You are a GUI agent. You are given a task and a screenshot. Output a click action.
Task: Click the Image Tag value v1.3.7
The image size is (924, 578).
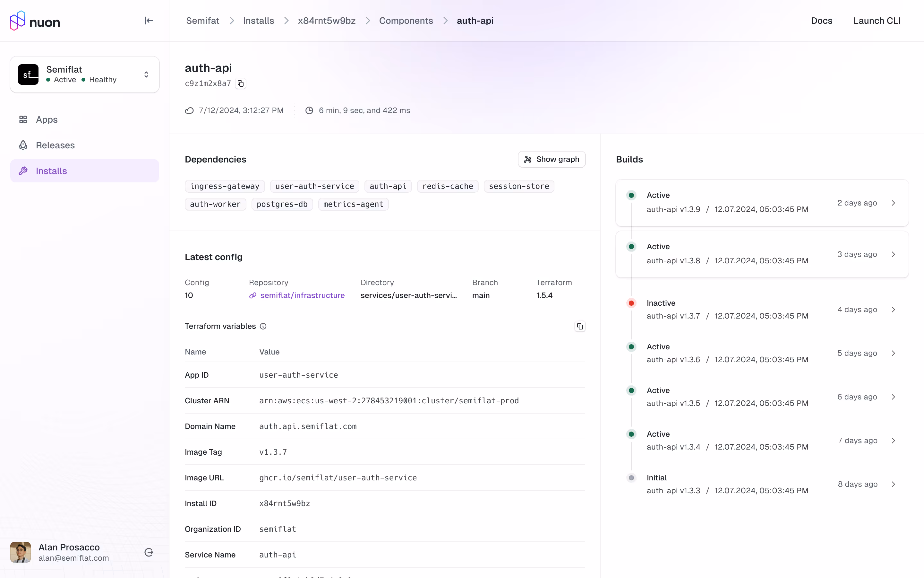(273, 452)
